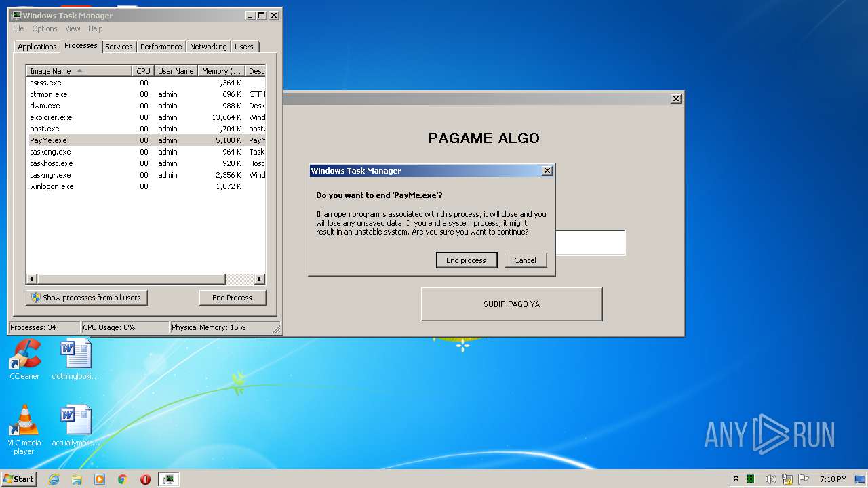Open the Options menu in Task Manager
This screenshot has width=868, height=488.
pos(45,28)
